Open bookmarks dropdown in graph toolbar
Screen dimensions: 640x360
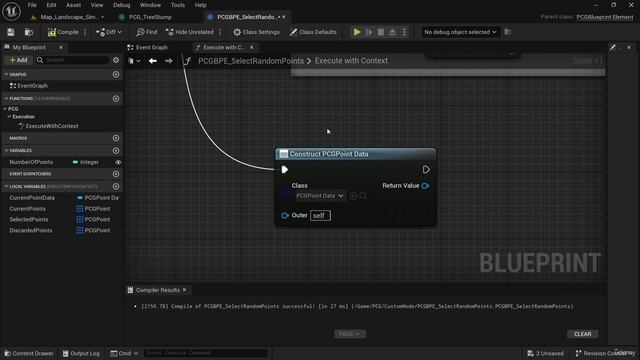(x=134, y=61)
